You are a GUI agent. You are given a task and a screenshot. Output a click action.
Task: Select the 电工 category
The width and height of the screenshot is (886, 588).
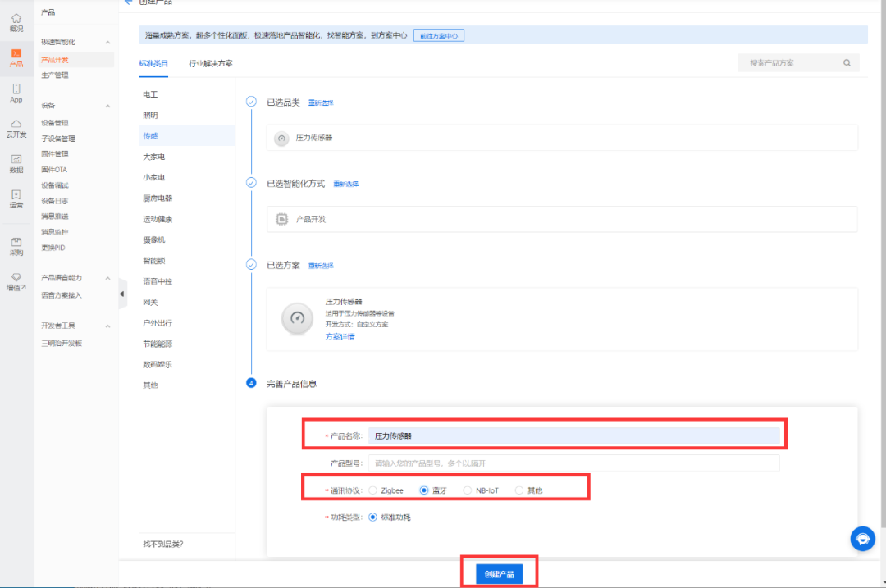pyautogui.click(x=150, y=94)
